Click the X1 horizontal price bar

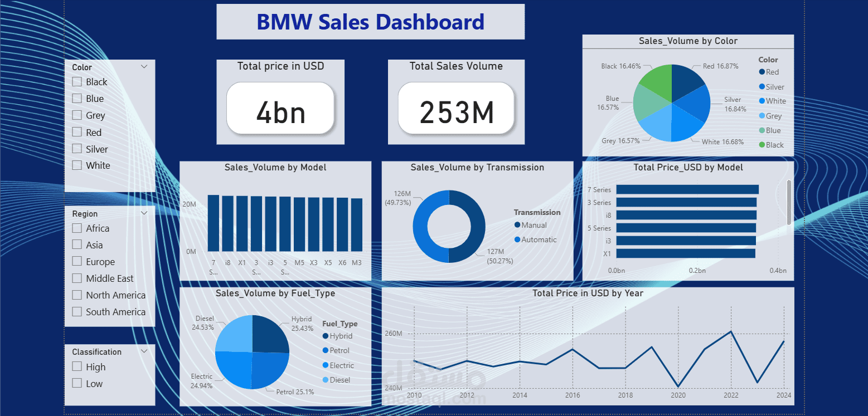click(686, 253)
